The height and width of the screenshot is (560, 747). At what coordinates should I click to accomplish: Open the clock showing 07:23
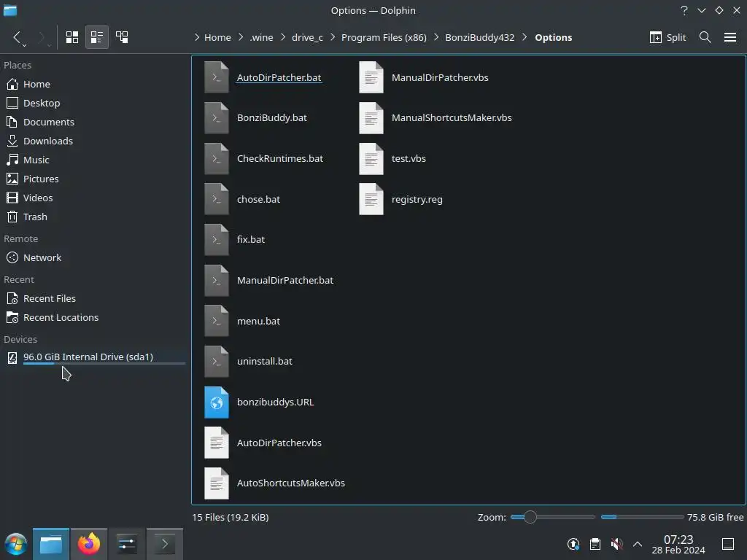[678, 544]
